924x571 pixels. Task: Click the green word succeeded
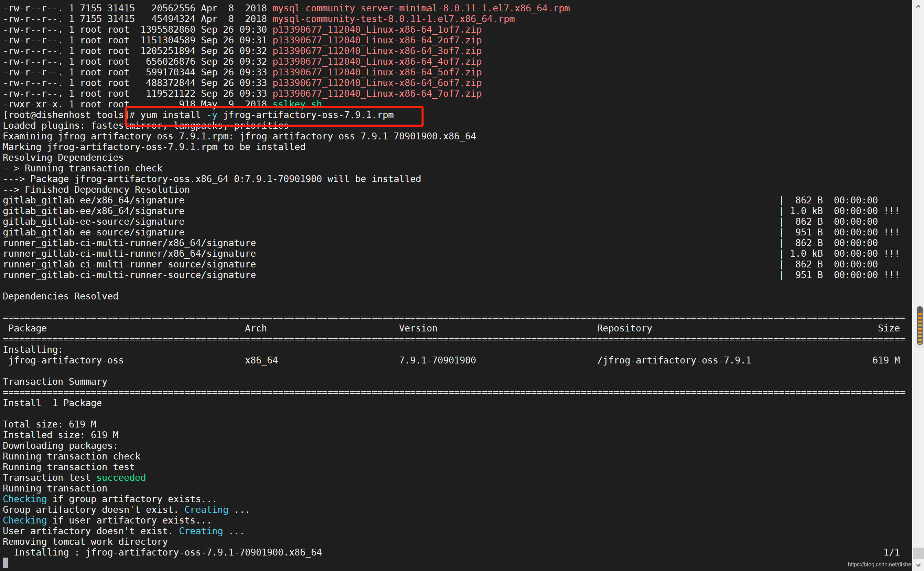pyautogui.click(x=121, y=478)
